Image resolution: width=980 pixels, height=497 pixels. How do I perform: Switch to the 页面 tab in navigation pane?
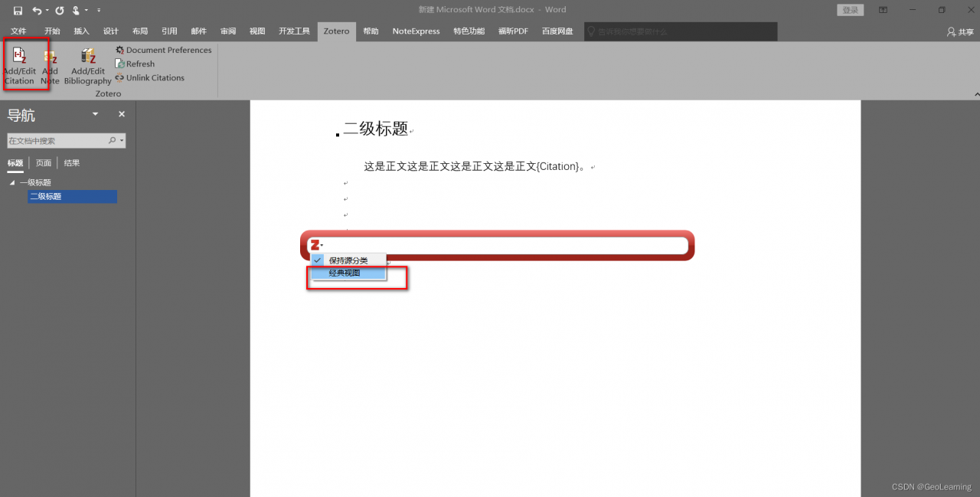tap(43, 162)
